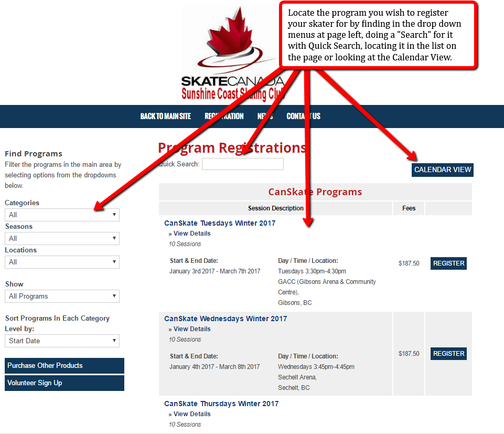Open the Locations dropdown
The width and height of the screenshot is (504, 434).
pyautogui.click(x=62, y=262)
